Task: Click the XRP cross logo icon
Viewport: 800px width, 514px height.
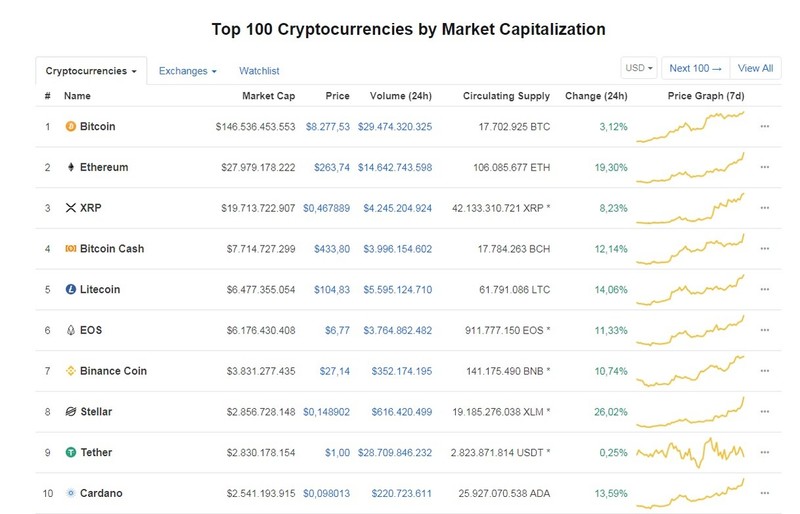Action: pyautogui.click(x=70, y=208)
